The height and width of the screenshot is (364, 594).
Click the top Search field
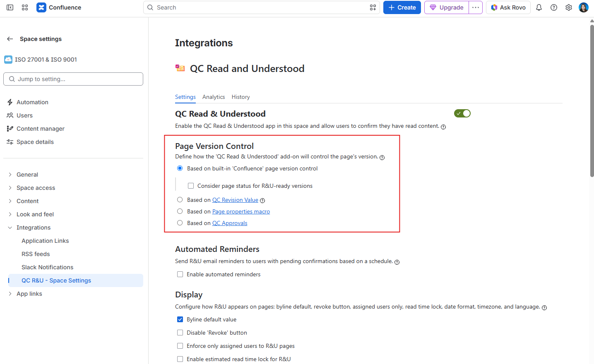262,7
